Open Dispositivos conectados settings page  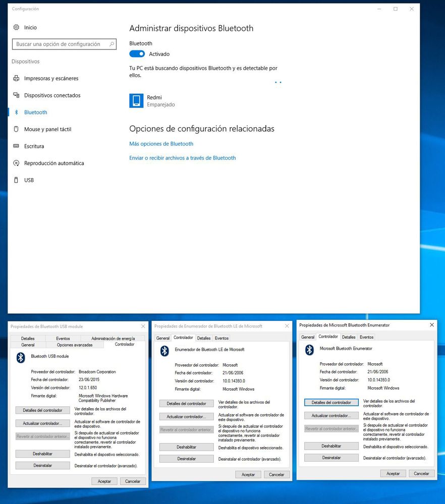click(52, 95)
